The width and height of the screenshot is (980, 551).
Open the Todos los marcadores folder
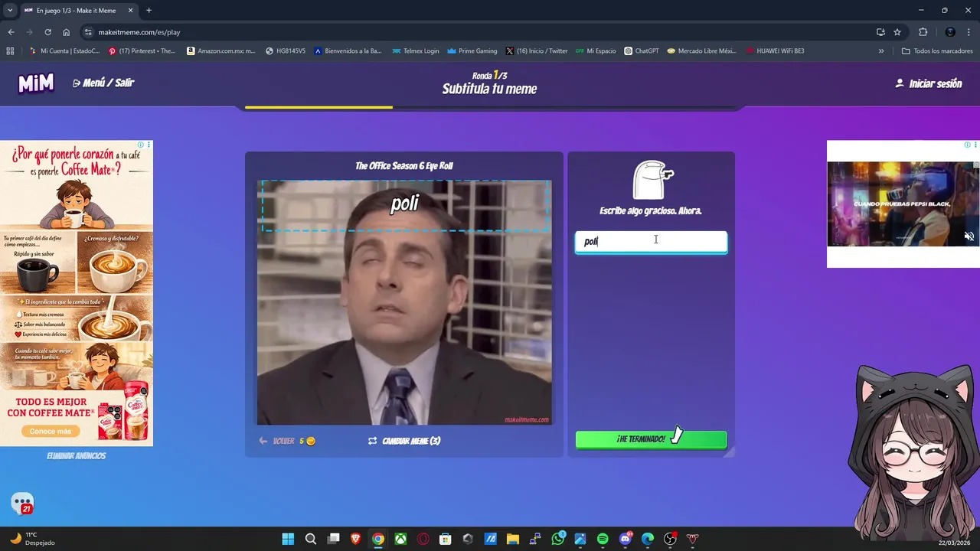[938, 51]
